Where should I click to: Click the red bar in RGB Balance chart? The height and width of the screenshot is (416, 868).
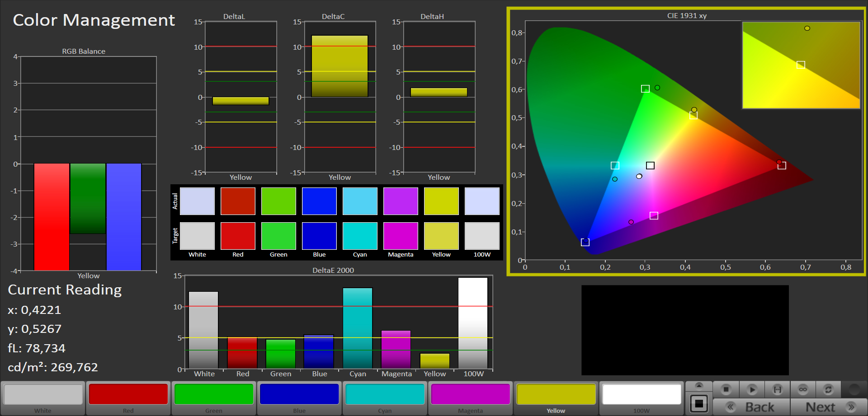pyautogui.click(x=52, y=217)
